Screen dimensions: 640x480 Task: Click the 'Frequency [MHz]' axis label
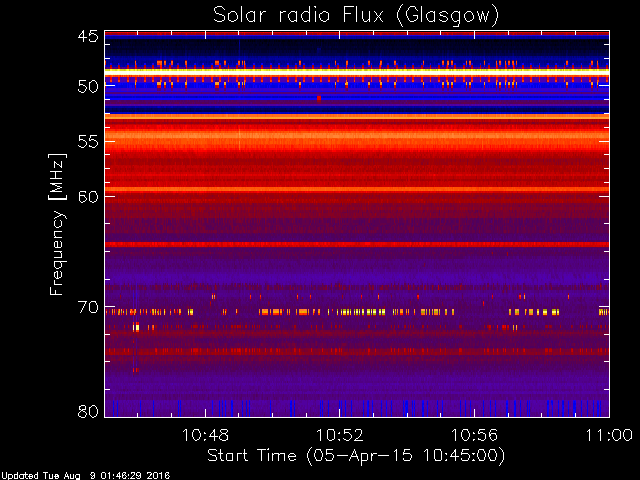[58, 224]
